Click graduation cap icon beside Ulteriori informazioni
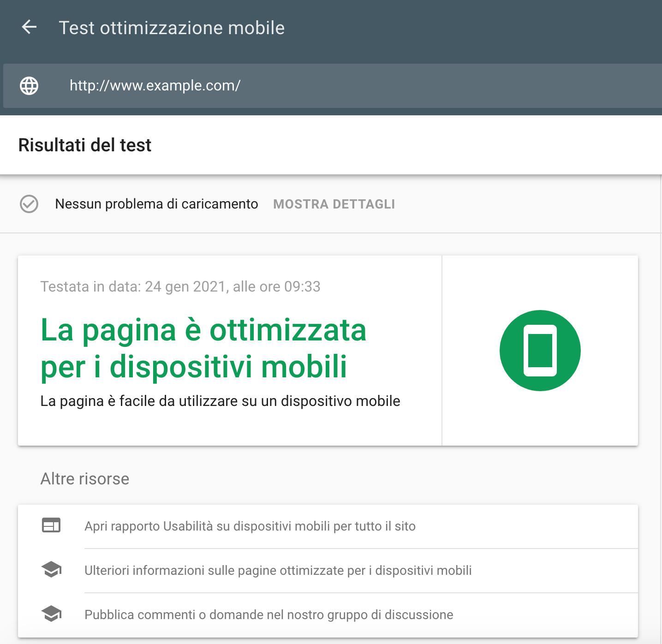Viewport: 662px width, 644px height. [x=51, y=570]
